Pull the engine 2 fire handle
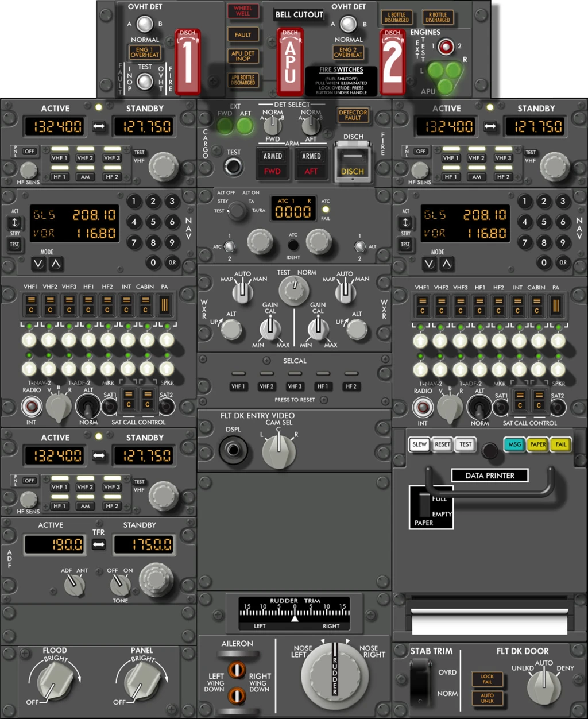This screenshot has width=588, height=719. (x=393, y=62)
